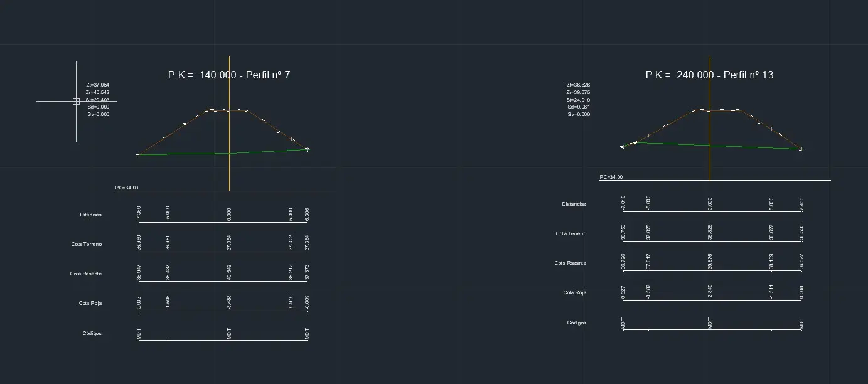Select the 39.675 rasante value in profile 13
Viewport: 868px width, 384px height.
[x=710, y=263]
